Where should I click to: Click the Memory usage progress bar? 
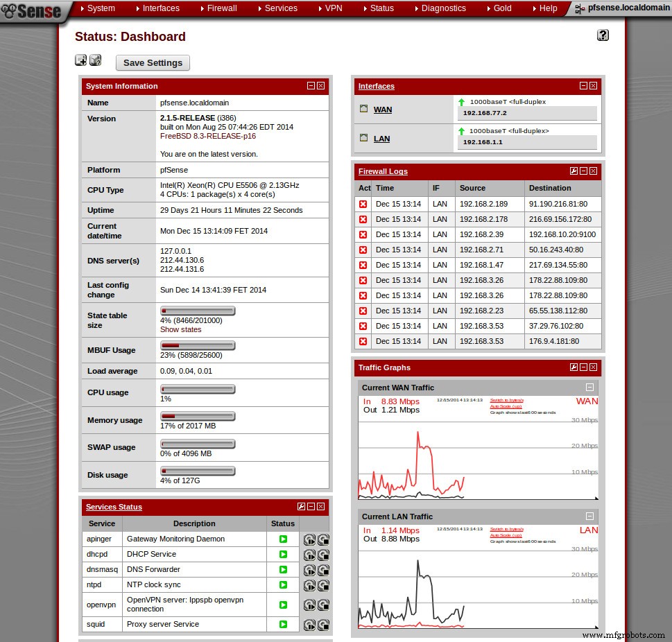coord(198,416)
